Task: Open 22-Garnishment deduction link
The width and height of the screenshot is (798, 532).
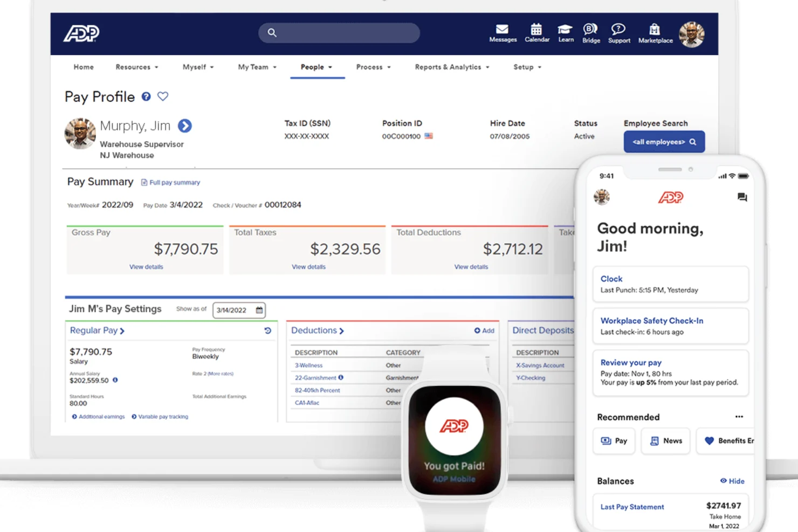Action: pyautogui.click(x=315, y=378)
